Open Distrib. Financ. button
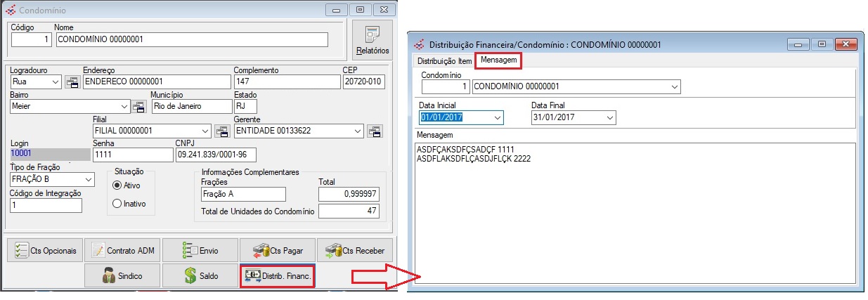Screen dimensions: 868x300 click(277, 275)
